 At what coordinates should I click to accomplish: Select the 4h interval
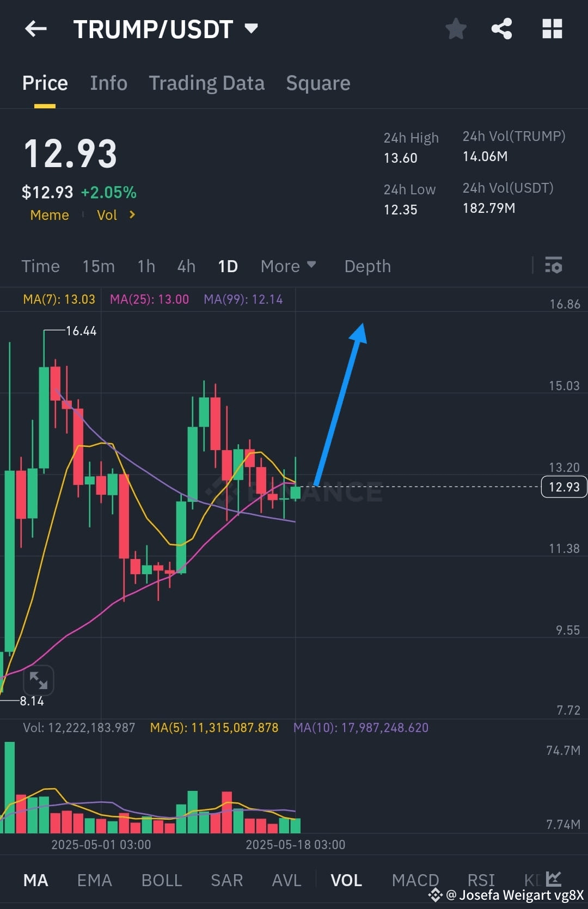(x=186, y=266)
